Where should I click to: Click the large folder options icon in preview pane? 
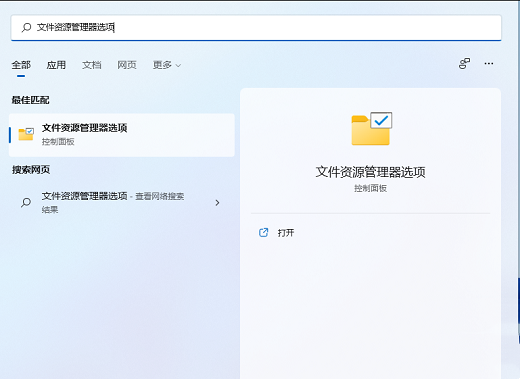tap(372, 129)
